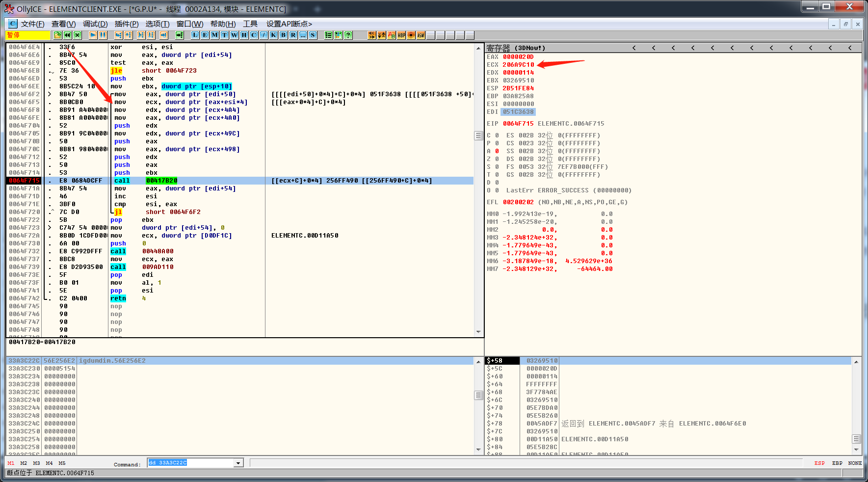Open the help question mark icon
Viewport: 868px width, 482px height.
(x=348, y=35)
